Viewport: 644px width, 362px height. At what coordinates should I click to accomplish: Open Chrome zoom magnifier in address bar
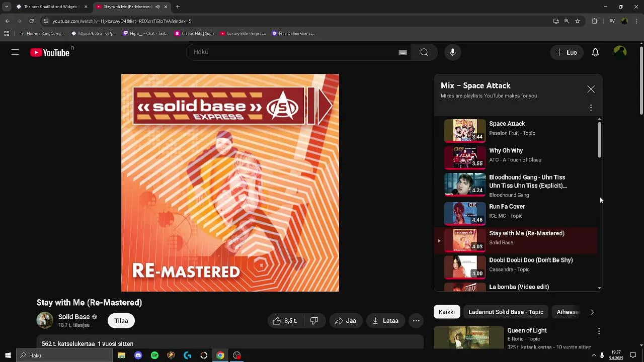click(x=567, y=21)
